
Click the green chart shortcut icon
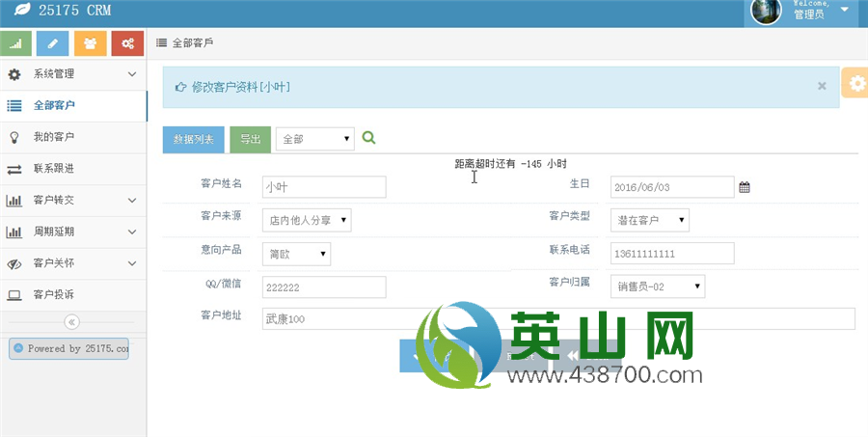click(15, 43)
